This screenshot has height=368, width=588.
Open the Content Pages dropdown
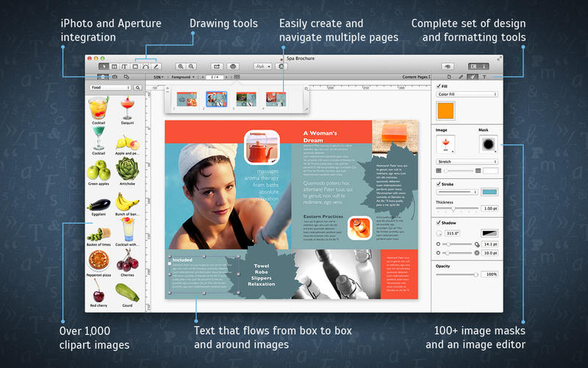click(x=416, y=77)
